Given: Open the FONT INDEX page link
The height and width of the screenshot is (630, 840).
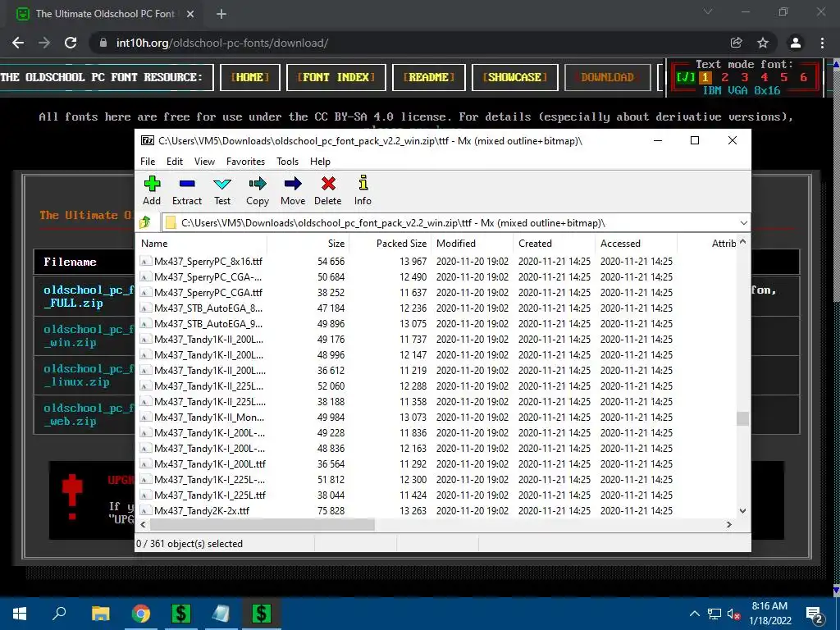Looking at the screenshot, I should click(336, 77).
